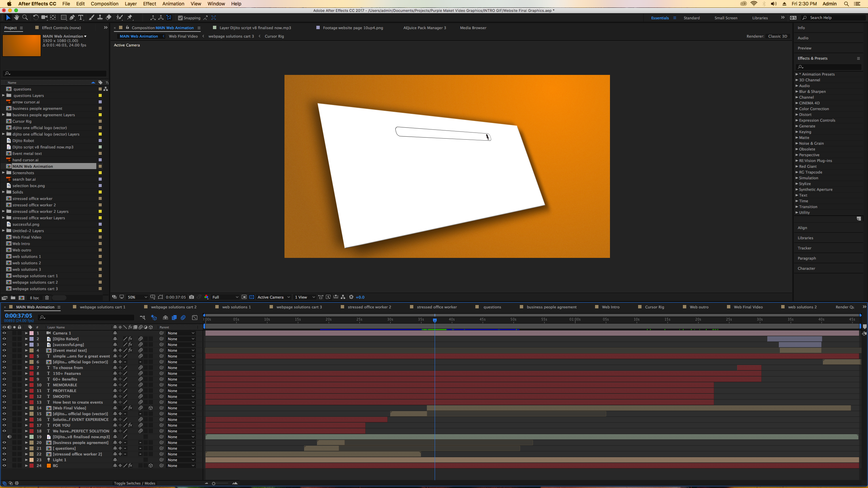Select the Rectangle shape tool
The image size is (868, 488).
(x=63, y=17)
